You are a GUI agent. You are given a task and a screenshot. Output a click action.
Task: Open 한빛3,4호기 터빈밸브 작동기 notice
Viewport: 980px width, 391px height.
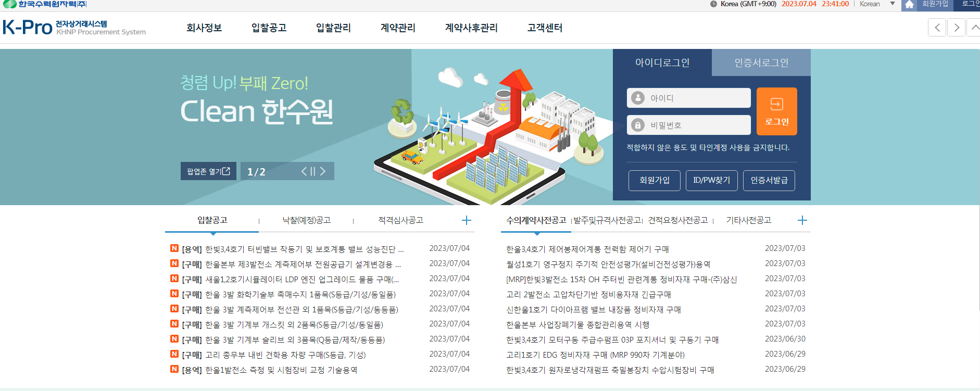tap(293, 249)
